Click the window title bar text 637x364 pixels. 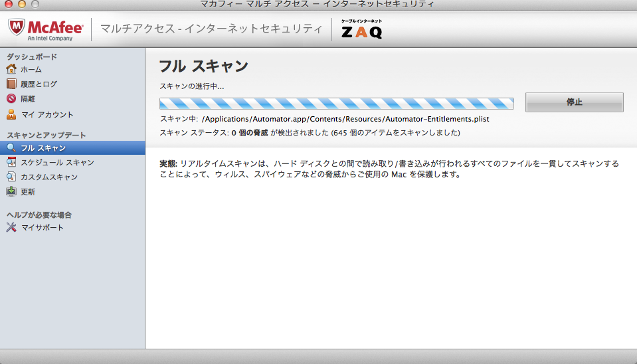tap(318, 5)
